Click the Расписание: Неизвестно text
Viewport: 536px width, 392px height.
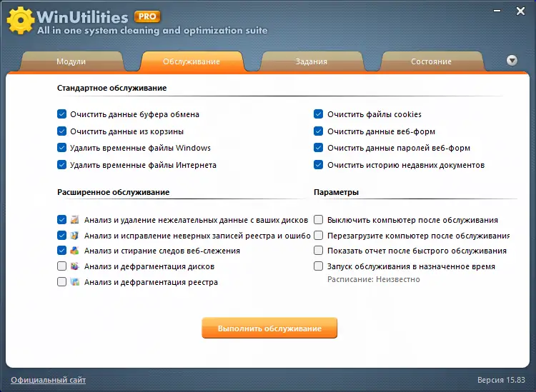tap(374, 279)
